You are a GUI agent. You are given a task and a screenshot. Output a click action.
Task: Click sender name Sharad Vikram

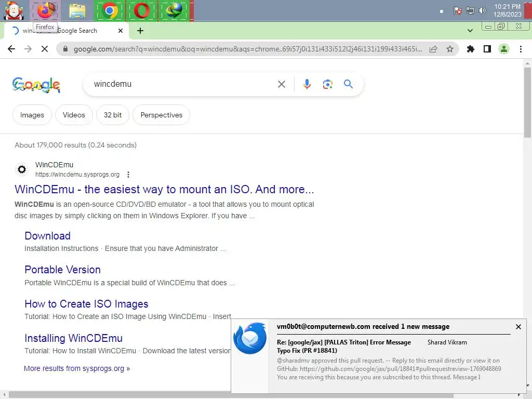point(447,342)
